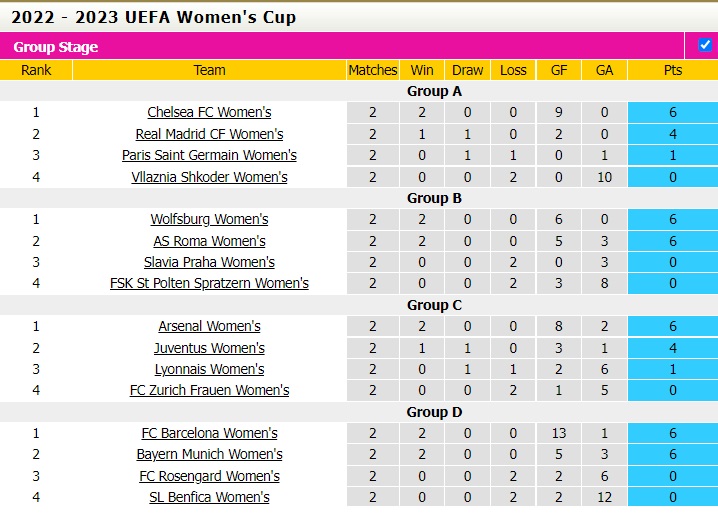Screen dimensions: 718x531
Task: Open FC Barcelona Women's team page
Action: [x=209, y=433]
